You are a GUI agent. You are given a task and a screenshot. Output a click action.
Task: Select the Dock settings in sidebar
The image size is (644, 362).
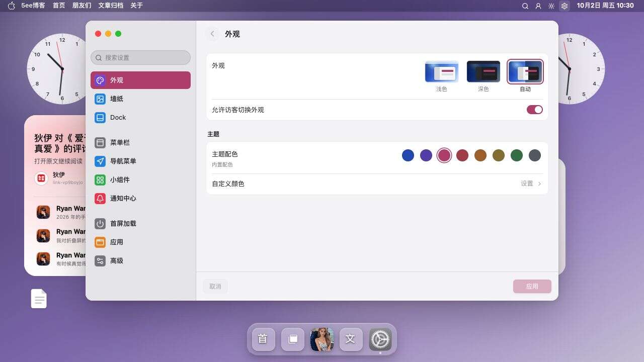(140, 118)
